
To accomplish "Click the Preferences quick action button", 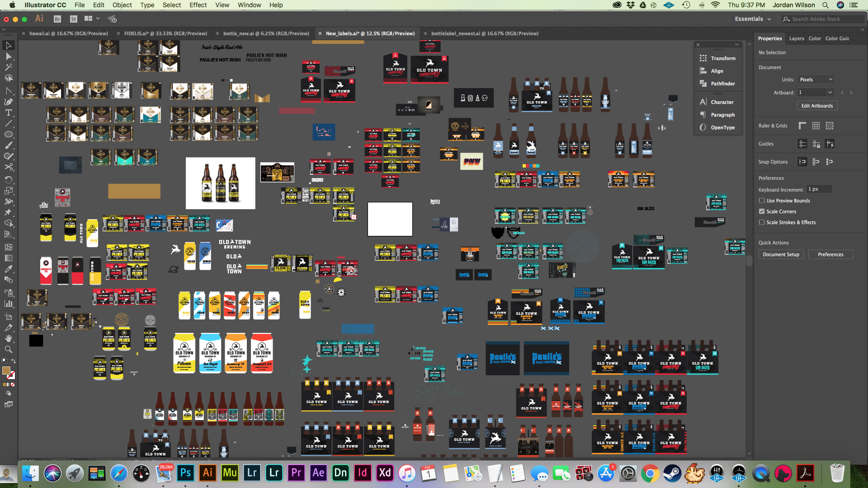I will tap(830, 254).
